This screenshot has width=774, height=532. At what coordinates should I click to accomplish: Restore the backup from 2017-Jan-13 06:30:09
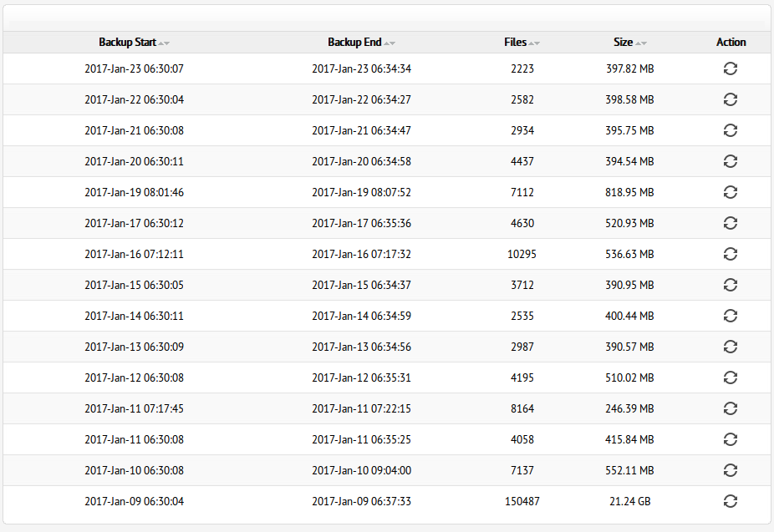coord(730,347)
